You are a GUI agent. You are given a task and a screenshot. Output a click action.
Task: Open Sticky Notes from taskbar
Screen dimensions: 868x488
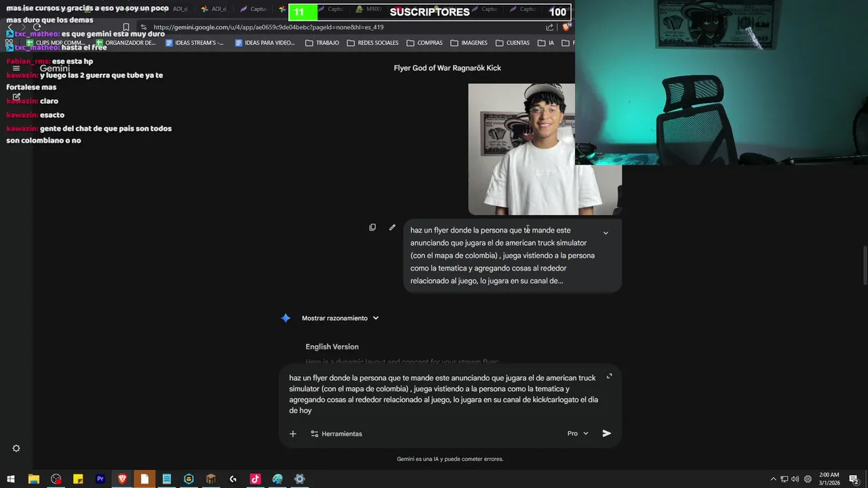(x=78, y=479)
